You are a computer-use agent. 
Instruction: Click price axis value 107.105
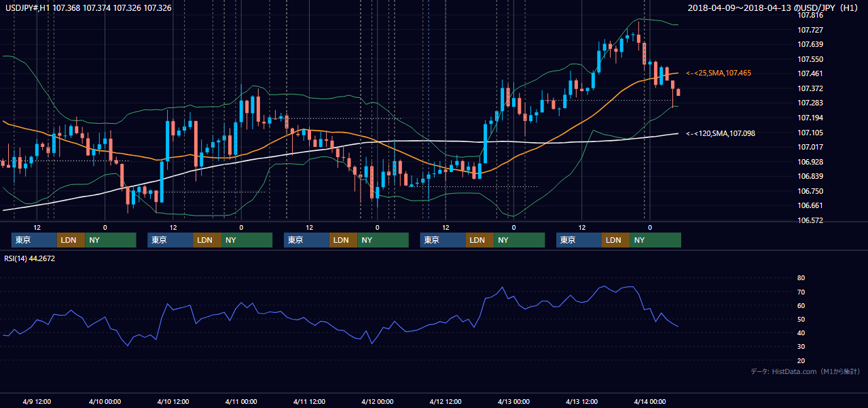point(810,133)
